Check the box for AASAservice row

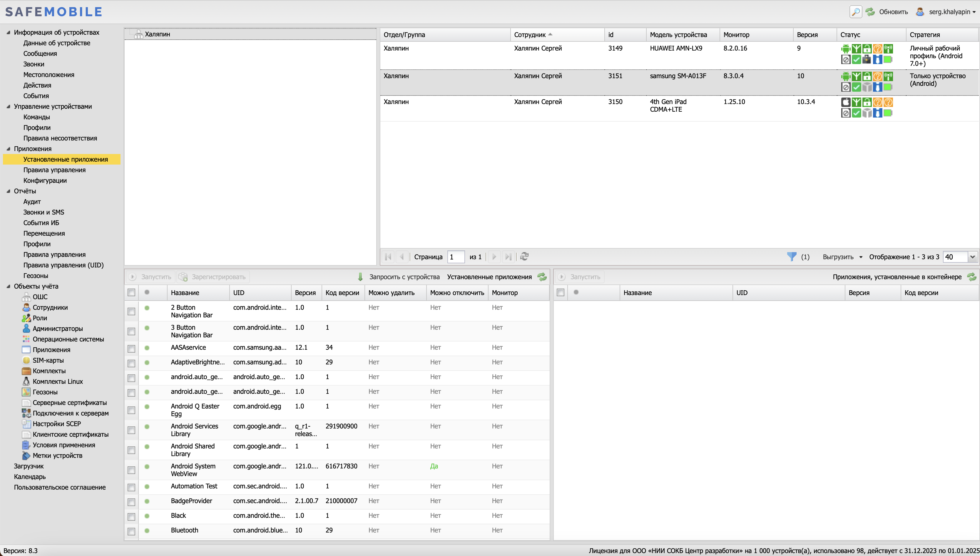click(131, 349)
